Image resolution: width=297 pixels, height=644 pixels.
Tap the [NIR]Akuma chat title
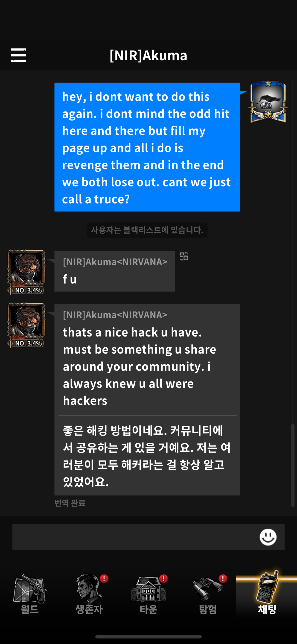click(x=148, y=55)
